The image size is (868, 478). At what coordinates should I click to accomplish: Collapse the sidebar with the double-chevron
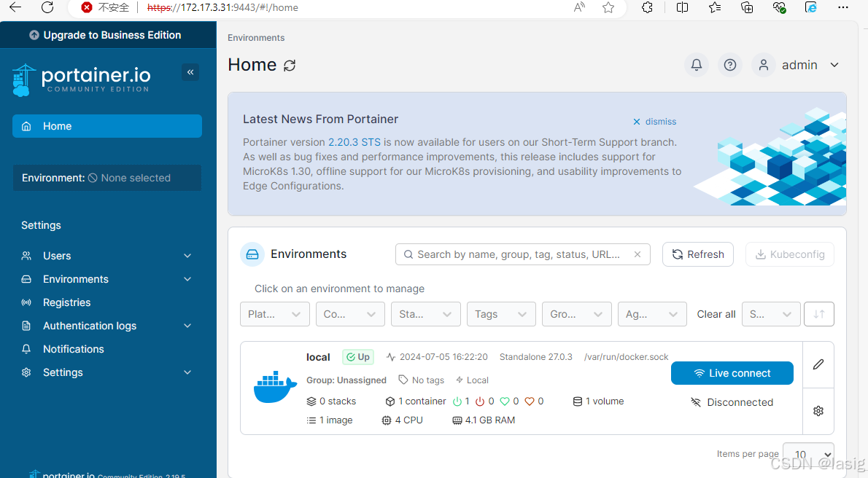click(190, 72)
